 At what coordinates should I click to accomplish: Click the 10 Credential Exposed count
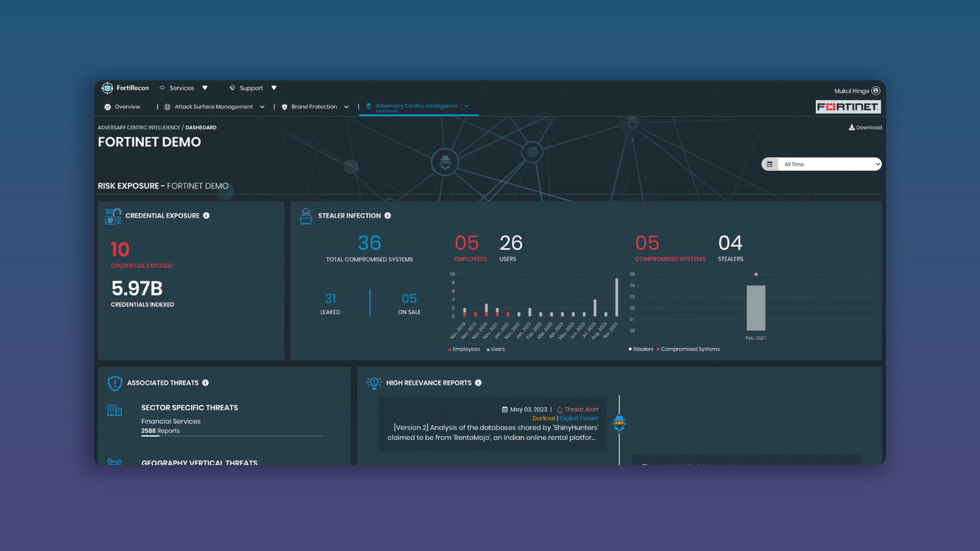click(120, 249)
